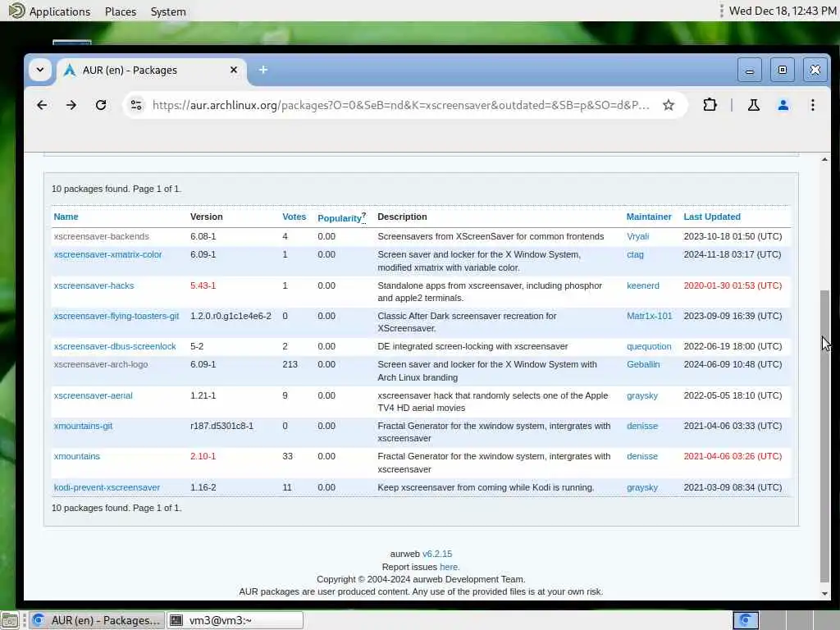840x630 pixels.
Task: Select votes value '213'
Action: pyautogui.click(x=290, y=364)
